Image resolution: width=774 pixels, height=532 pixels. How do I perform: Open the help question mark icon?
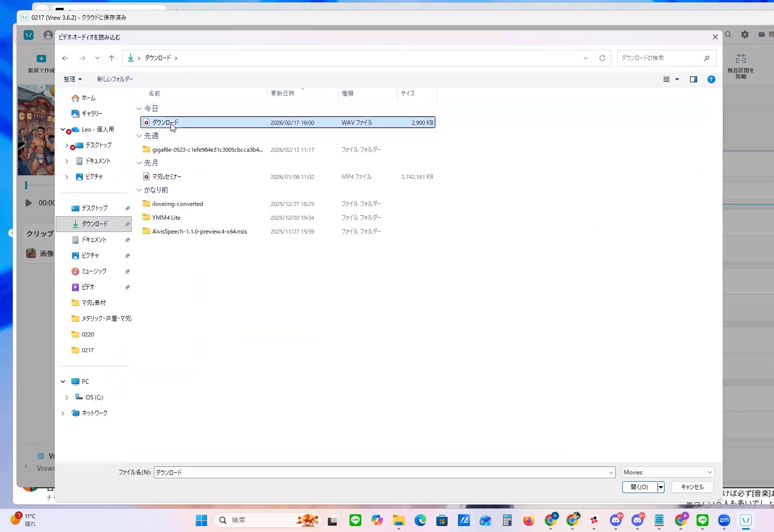(x=711, y=79)
